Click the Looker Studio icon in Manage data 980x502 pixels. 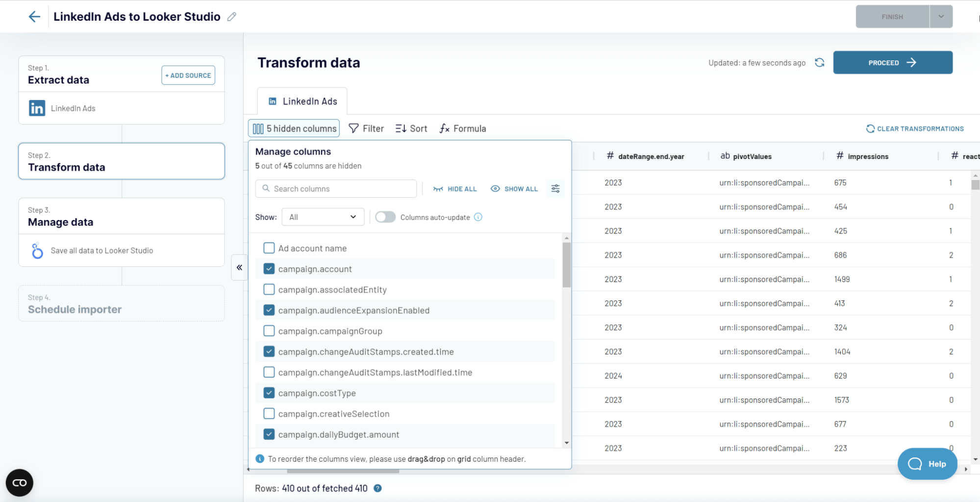click(37, 250)
